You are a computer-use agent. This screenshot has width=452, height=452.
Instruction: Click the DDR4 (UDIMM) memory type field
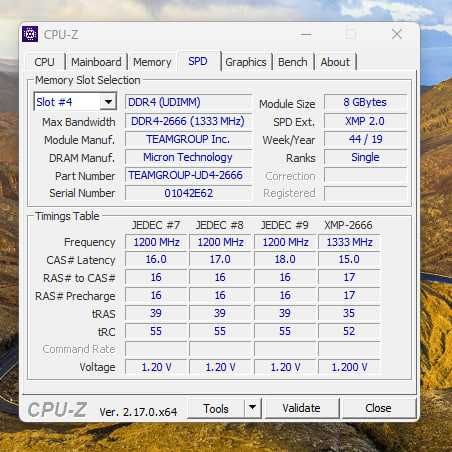click(188, 102)
